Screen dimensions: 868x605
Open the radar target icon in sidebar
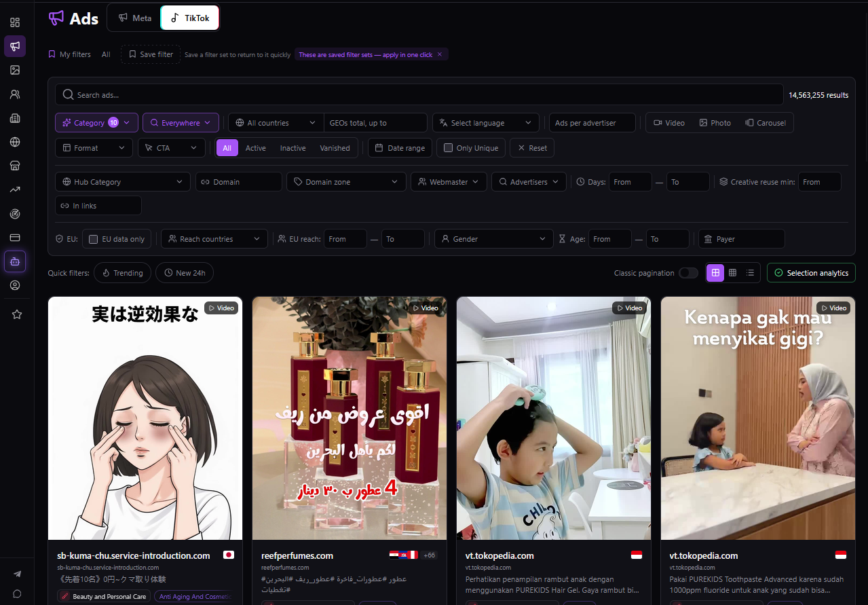click(x=15, y=213)
